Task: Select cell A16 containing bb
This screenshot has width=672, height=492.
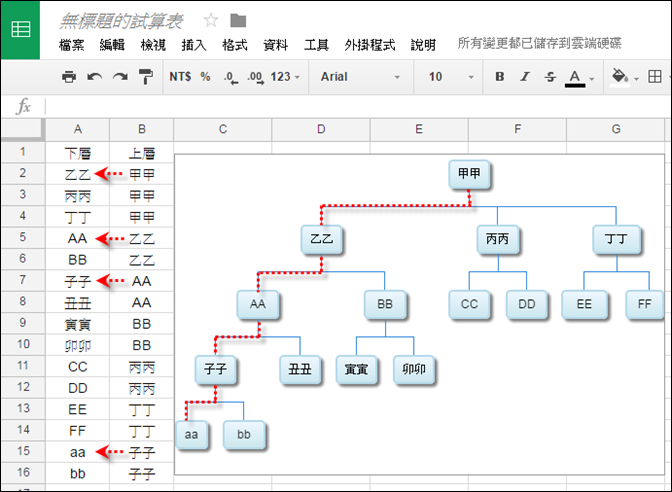Action: click(x=78, y=474)
